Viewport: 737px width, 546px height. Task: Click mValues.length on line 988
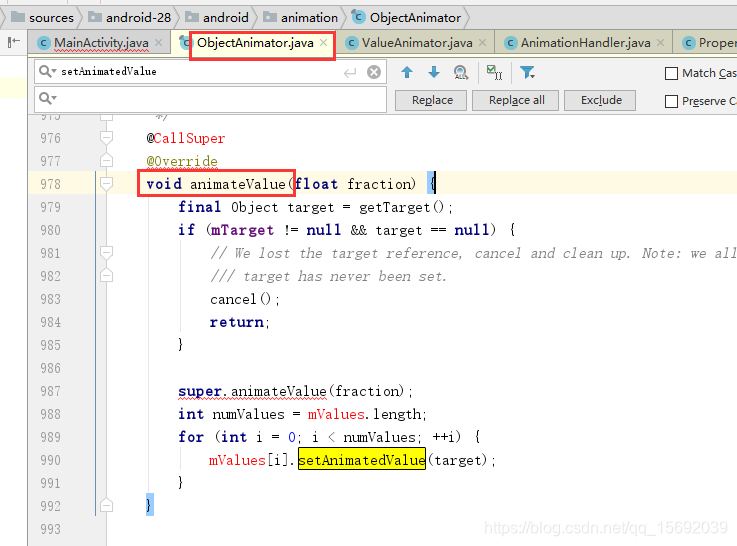[x=366, y=414]
